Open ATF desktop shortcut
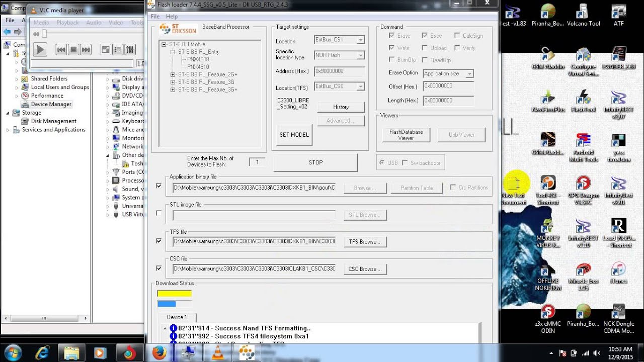644x362 pixels. [618, 16]
